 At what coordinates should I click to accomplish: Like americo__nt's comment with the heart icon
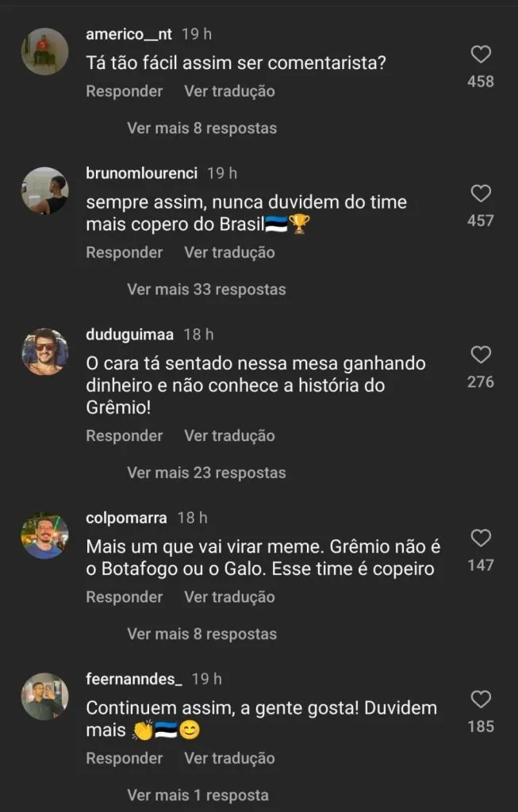(479, 54)
